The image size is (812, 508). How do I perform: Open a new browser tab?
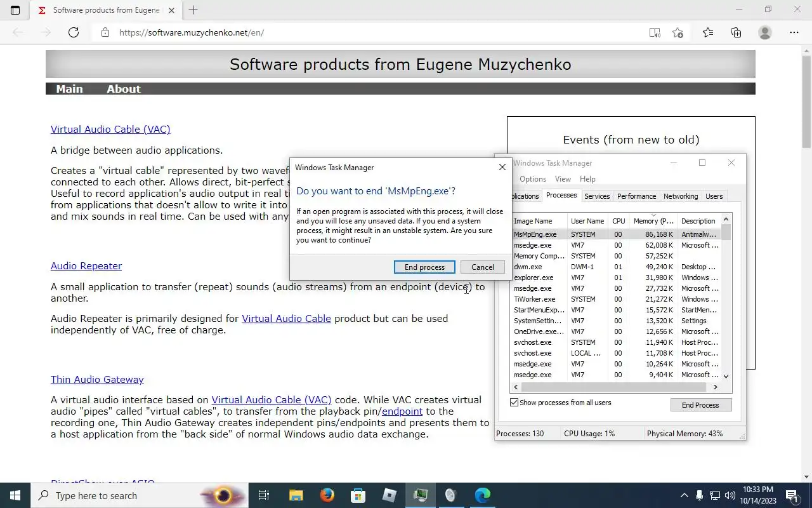tap(193, 10)
